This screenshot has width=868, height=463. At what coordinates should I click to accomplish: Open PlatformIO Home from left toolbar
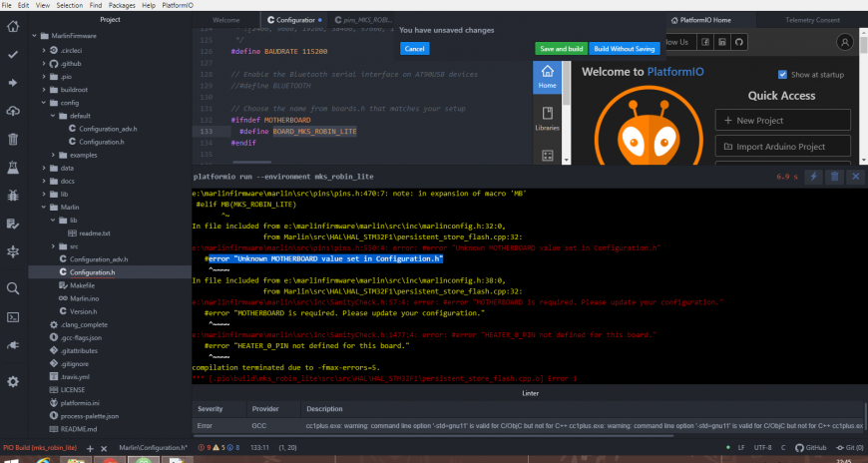coord(13,27)
